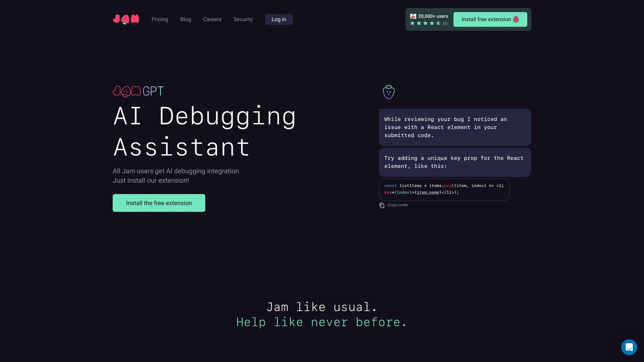Click the Install free extension header button
644x362 pixels.
pos(490,19)
